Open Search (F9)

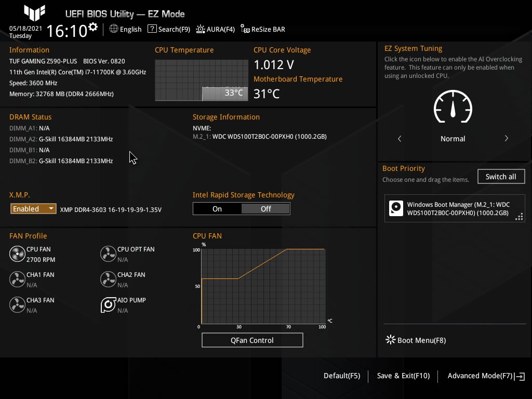tap(169, 29)
